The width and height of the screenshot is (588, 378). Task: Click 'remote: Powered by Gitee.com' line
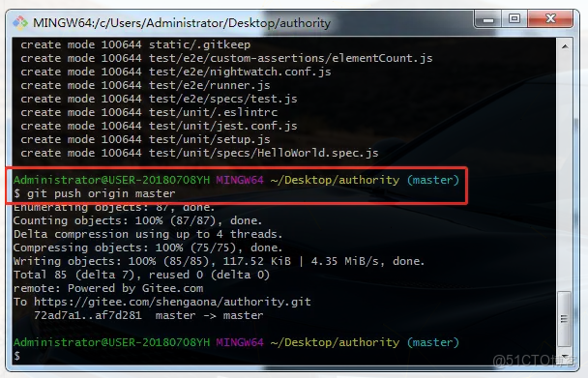(108, 288)
